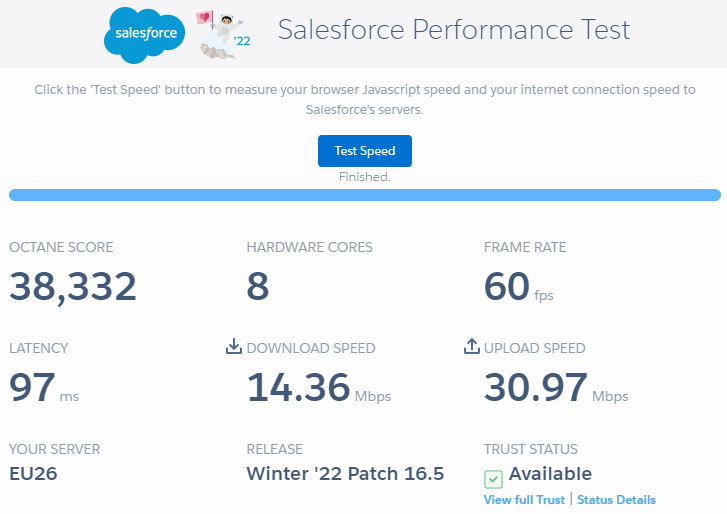Select the frame rate value 60
727x514 pixels.
[x=507, y=286]
